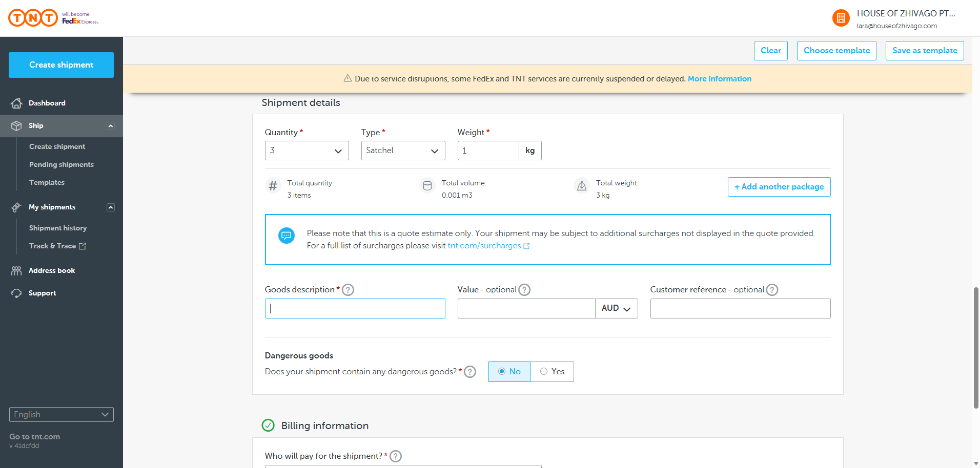Open the package Type dropdown
980x468 pixels.
point(403,151)
